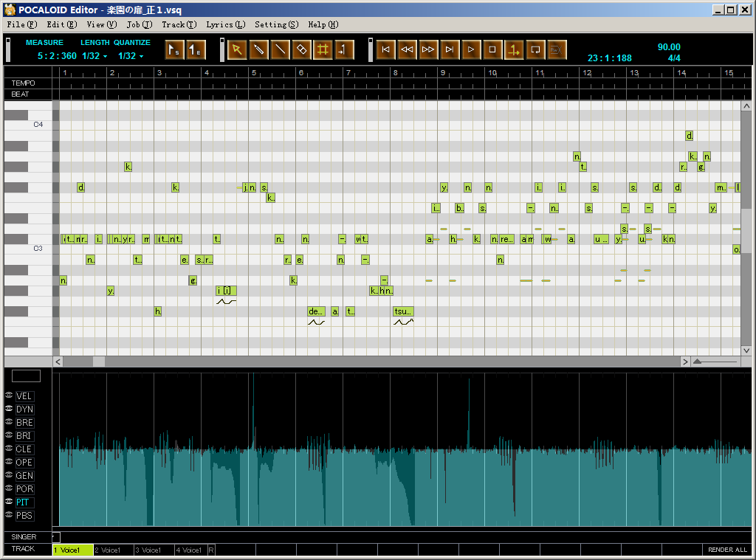
Task: Set the end marker flag
Action: click(195, 49)
